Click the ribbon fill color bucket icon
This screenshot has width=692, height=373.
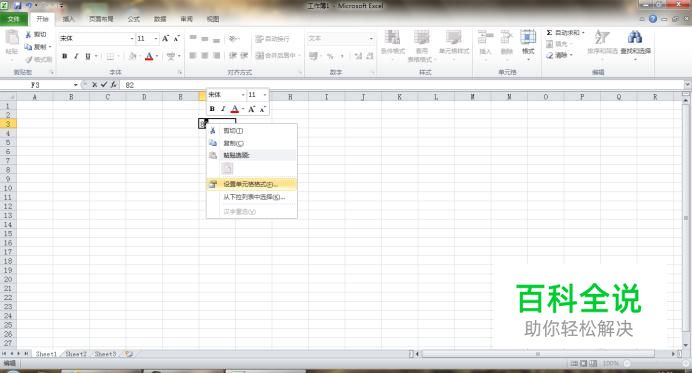pos(132,56)
